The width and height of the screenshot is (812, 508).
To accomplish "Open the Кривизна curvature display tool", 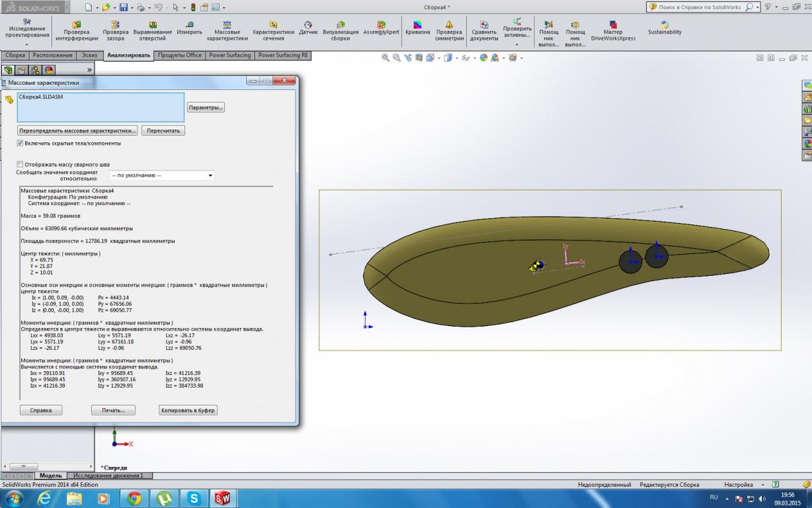I will point(417,25).
